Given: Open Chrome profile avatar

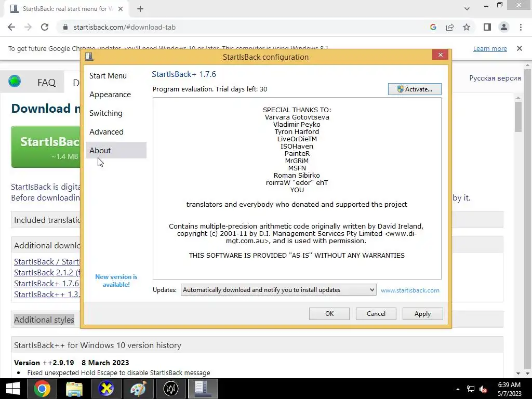Looking at the screenshot, I should click(x=504, y=27).
